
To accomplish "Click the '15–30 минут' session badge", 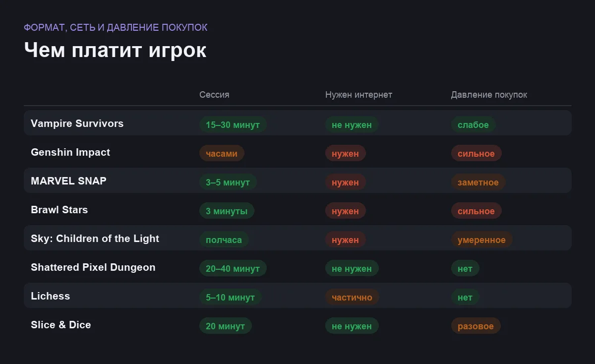I will click(233, 124).
